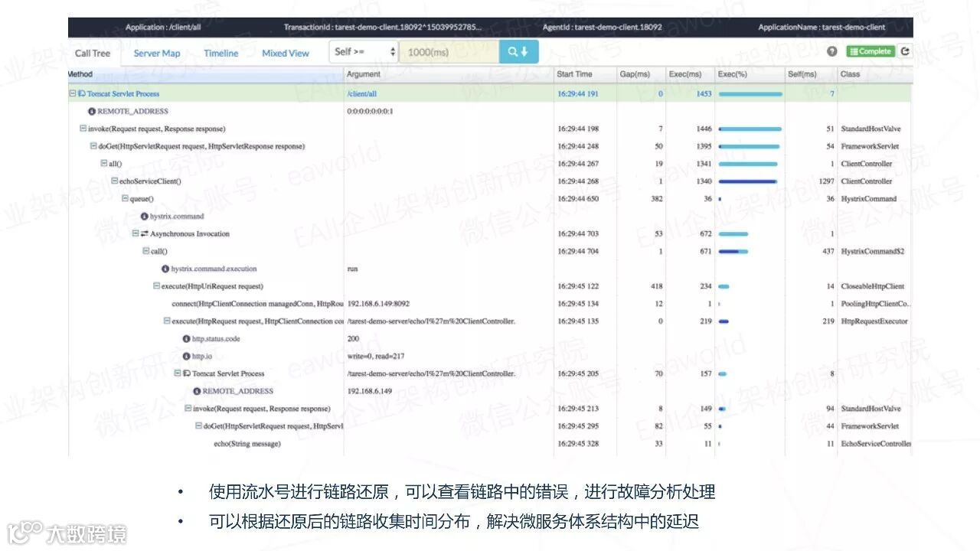Open the Server Map tab

(157, 53)
